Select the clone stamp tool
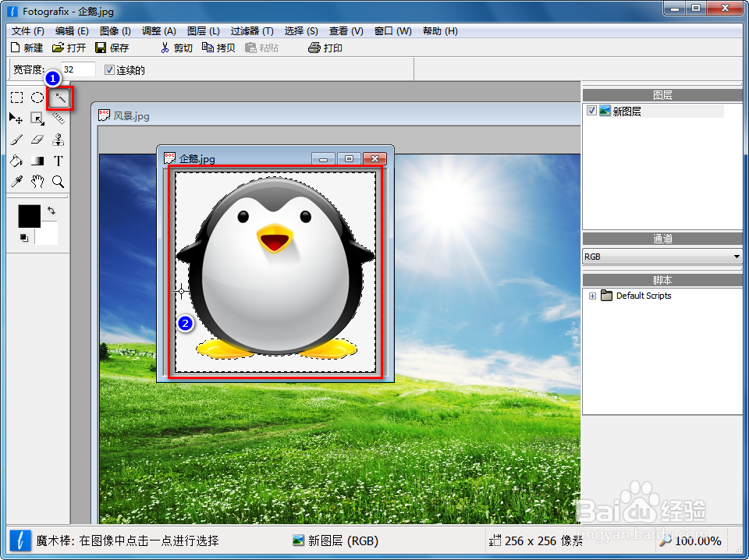The image size is (749, 560). [59, 140]
